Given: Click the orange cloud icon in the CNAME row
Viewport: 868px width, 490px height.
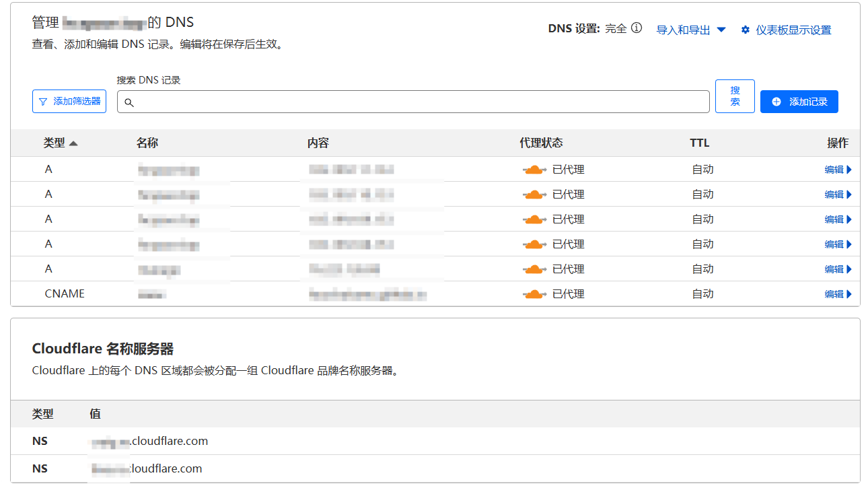Looking at the screenshot, I should click(534, 294).
